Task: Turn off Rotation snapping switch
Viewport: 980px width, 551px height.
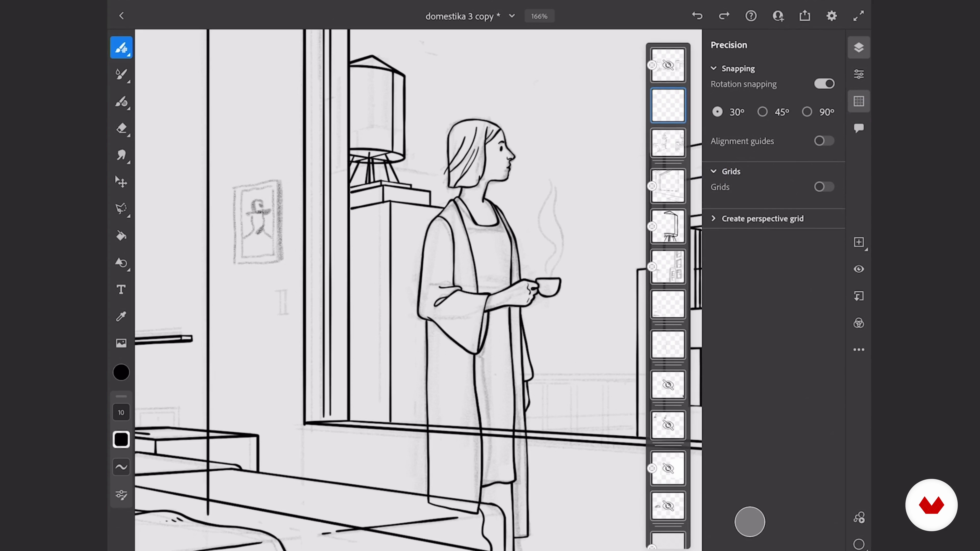Action: pyautogui.click(x=824, y=84)
